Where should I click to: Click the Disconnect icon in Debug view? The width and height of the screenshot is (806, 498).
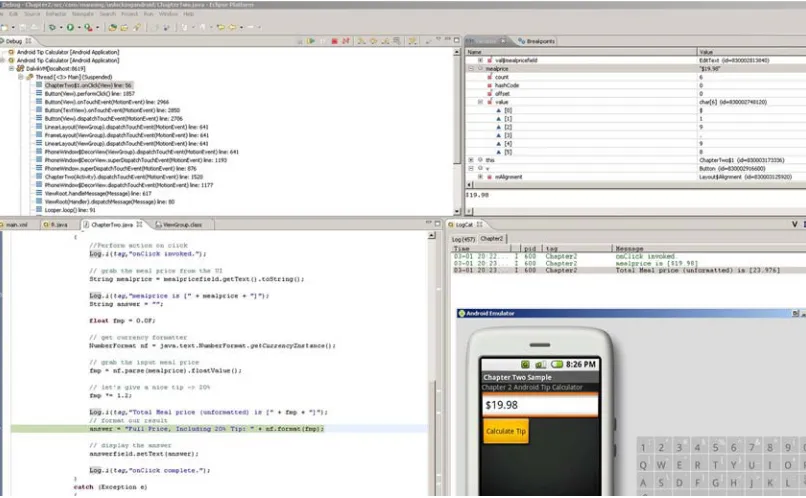(x=346, y=41)
